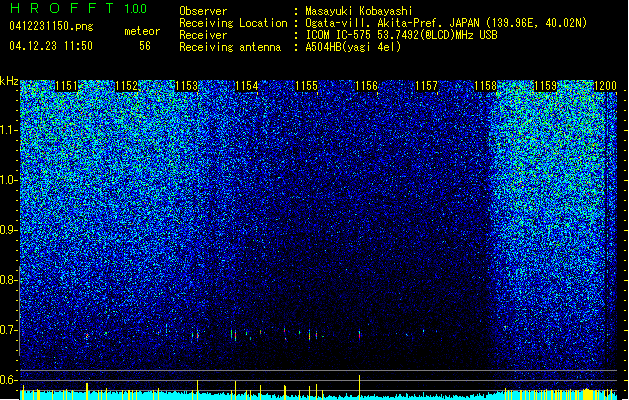Screen dimensions: 629x400
Task: Click the 1200 time marker
Action: click(x=605, y=86)
